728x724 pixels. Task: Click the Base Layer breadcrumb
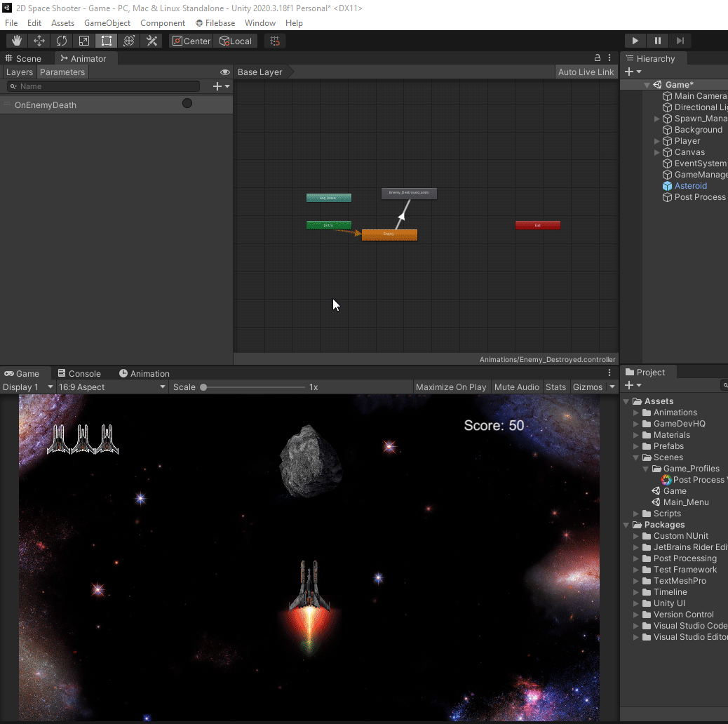(x=260, y=72)
